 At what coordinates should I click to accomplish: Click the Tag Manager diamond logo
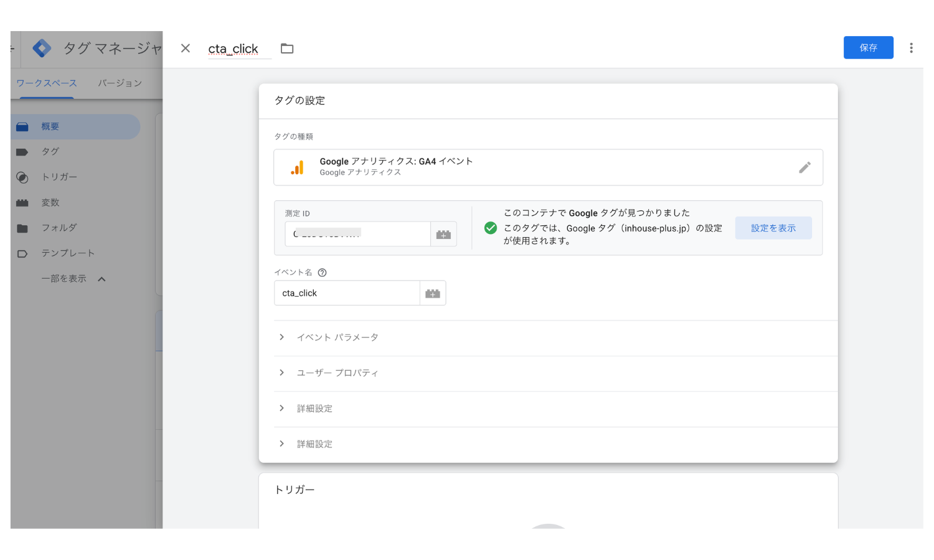pos(42,48)
